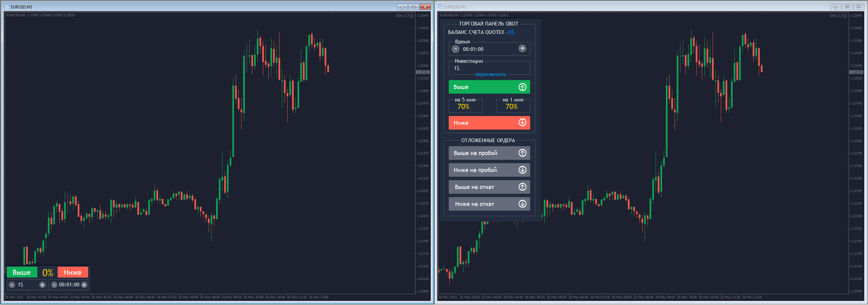Decrease time with minus in Время panel
The image size is (868, 305).
[456, 49]
